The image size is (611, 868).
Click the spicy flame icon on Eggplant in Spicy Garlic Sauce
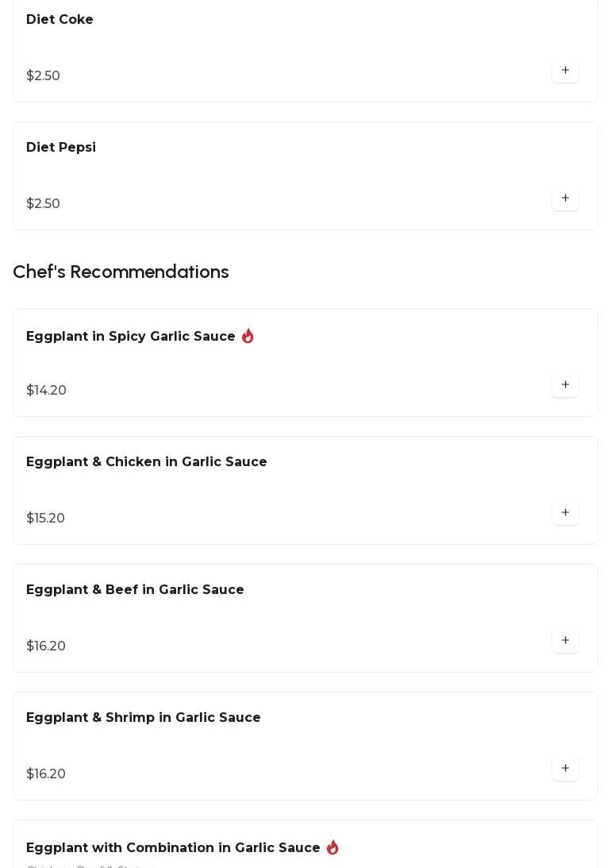click(x=248, y=336)
